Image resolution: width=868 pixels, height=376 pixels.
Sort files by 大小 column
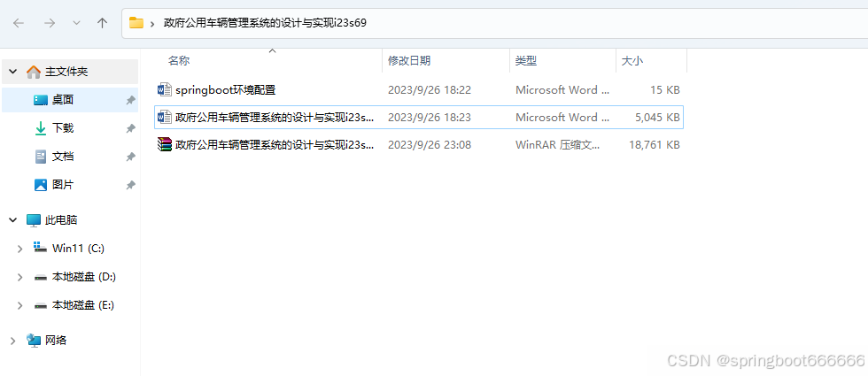click(632, 61)
